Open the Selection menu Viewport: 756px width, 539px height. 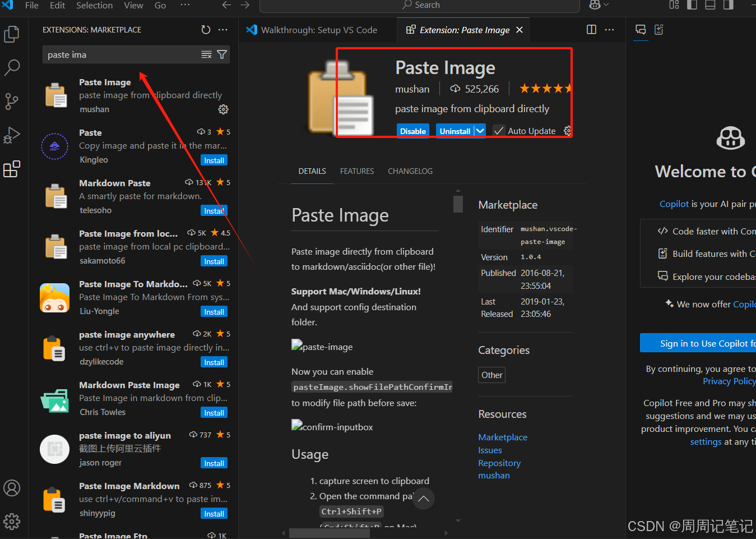click(x=94, y=5)
